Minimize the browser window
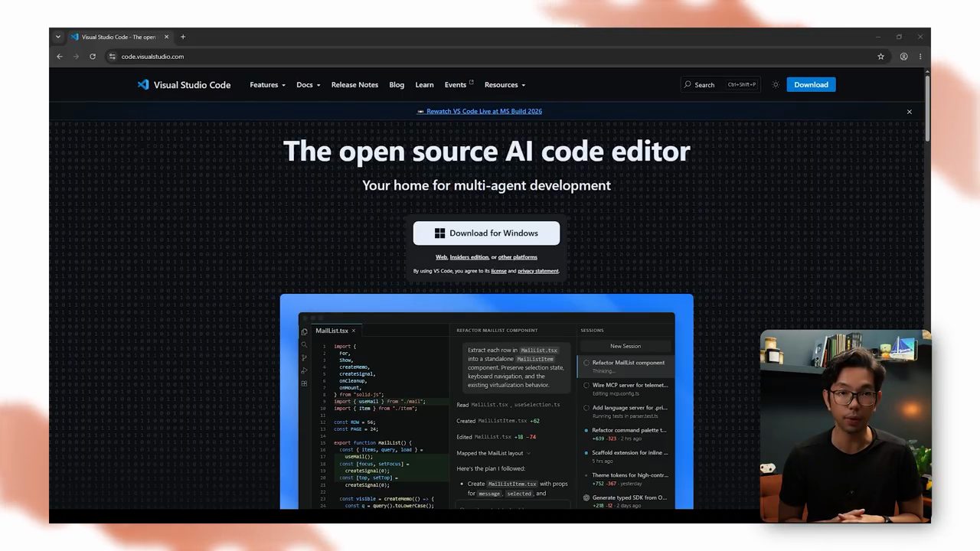Image resolution: width=980 pixels, height=551 pixels. [x=878, y=37]
